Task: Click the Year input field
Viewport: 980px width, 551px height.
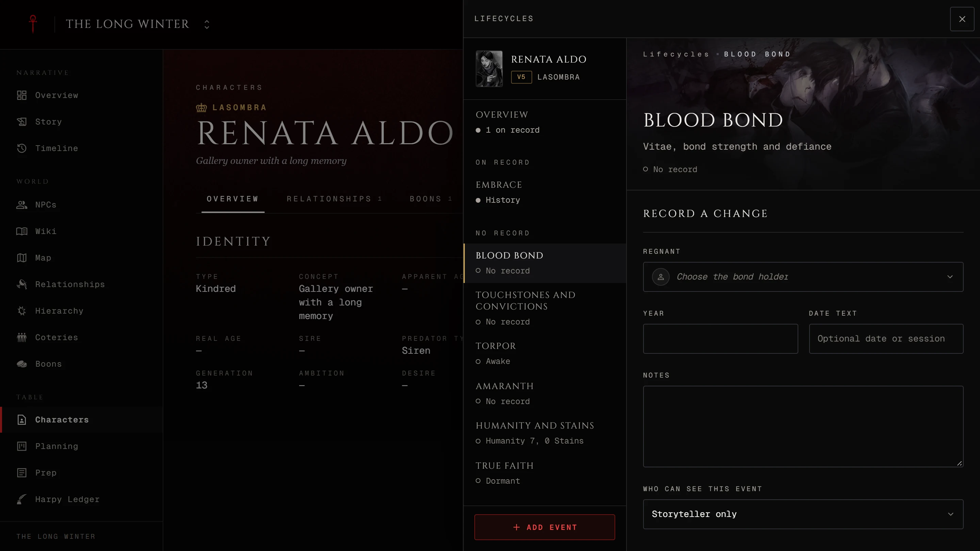Action: click(720, 339)
